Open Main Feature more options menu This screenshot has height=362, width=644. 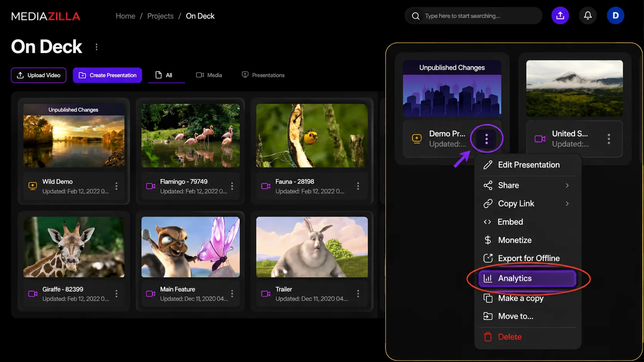232,294
